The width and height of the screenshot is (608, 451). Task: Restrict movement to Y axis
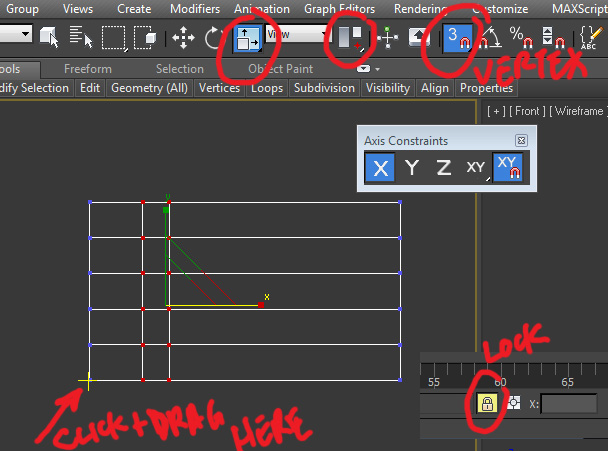pos(412,168)
